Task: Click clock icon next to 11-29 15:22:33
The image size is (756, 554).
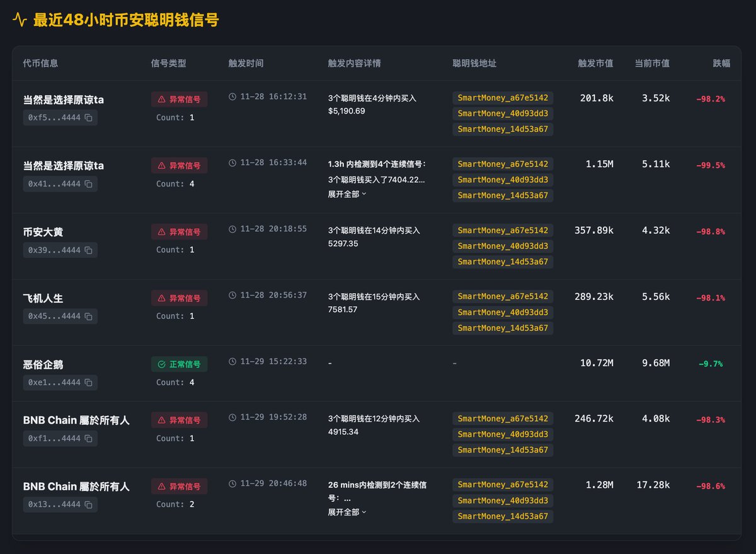Action: coord(232,362)
